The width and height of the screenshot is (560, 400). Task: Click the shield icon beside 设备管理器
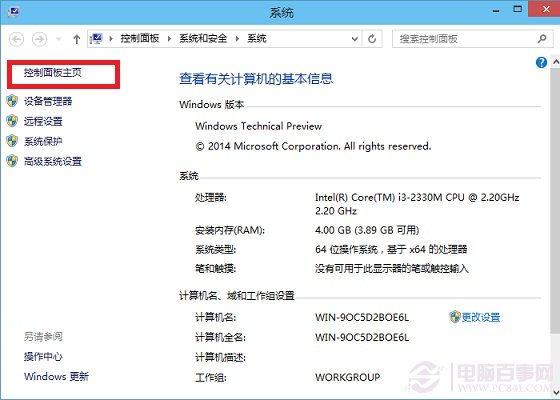pos(12,101)
